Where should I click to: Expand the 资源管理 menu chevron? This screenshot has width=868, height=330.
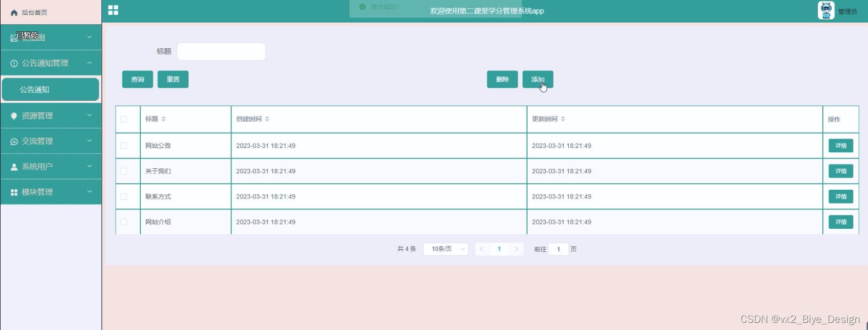click(x=90, y=116)
